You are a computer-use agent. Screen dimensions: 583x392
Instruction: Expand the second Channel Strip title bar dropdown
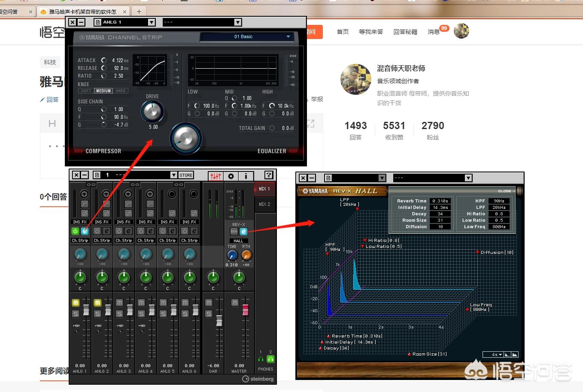coord(238,22)
